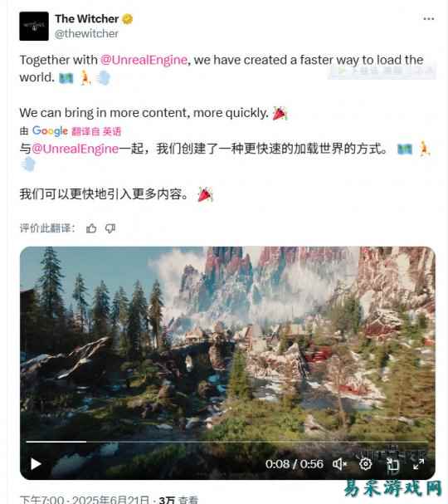Open @UnrealEngine mention in translated text

(x=75, y=149)
